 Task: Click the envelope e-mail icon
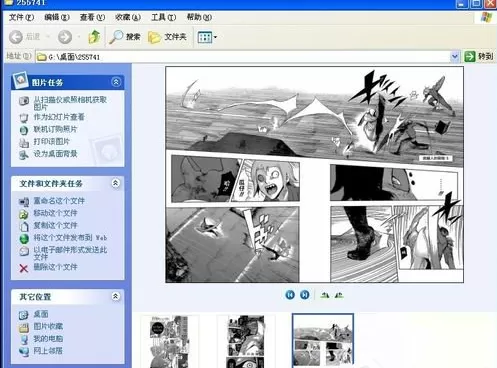tap(24, 251)
